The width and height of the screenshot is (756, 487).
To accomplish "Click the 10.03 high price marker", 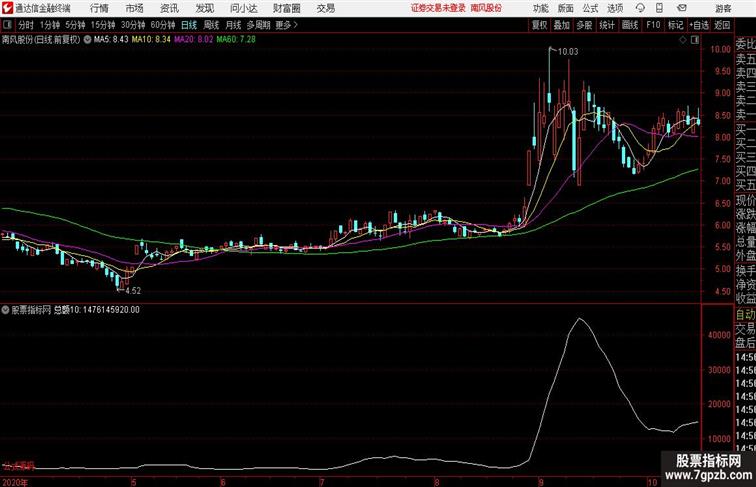I will tap(567, 52).
